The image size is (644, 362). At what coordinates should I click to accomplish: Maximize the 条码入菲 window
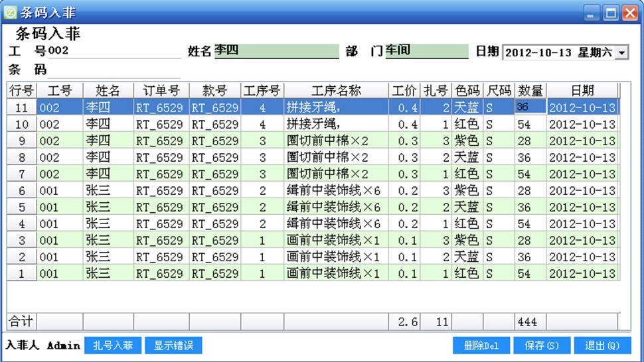611,12
